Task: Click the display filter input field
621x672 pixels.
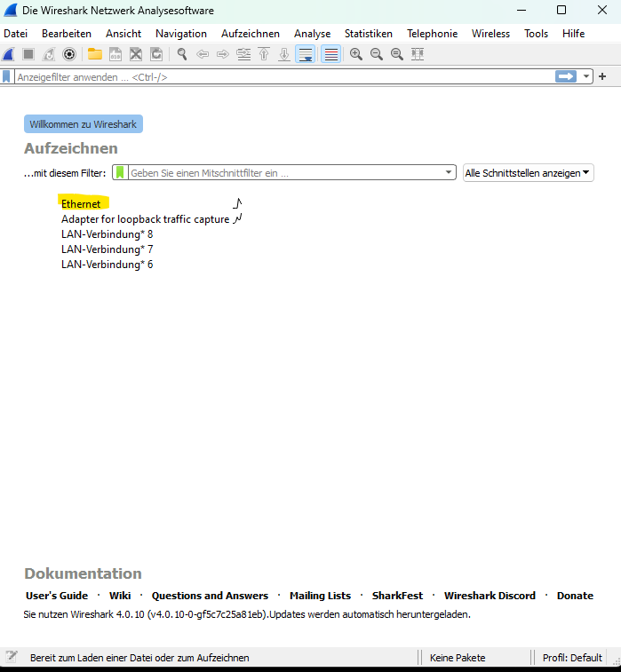Action: pos(285,77)
